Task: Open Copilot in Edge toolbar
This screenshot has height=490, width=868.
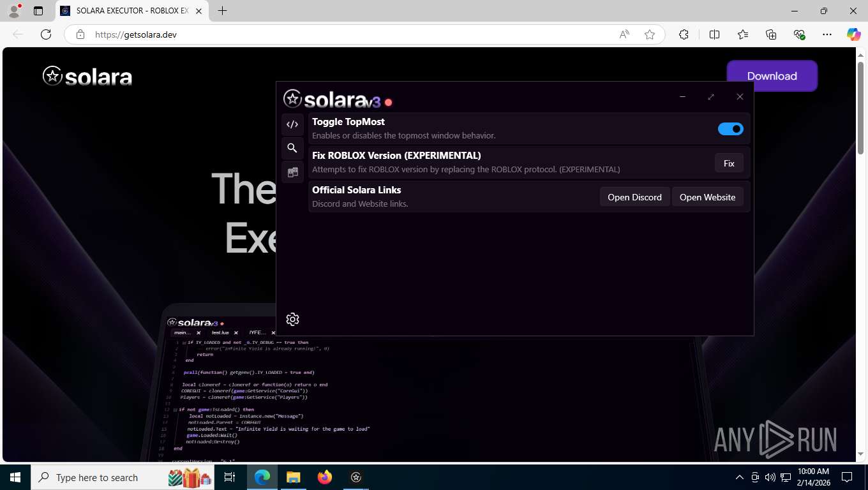Action: [x=853, y=34]
